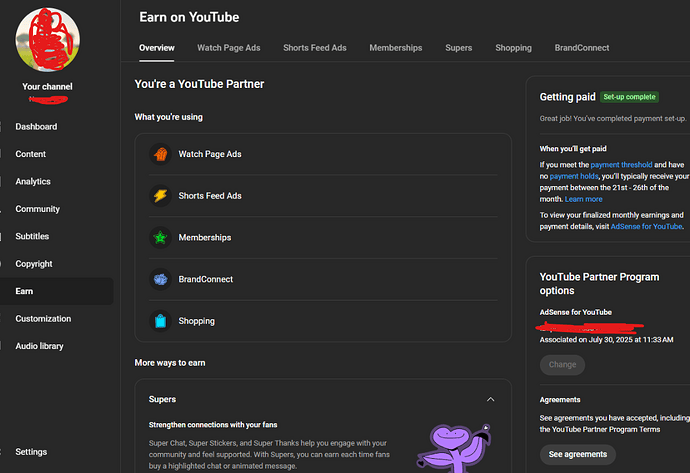Click the Watch Page Ads orange icon

[160, 154]
